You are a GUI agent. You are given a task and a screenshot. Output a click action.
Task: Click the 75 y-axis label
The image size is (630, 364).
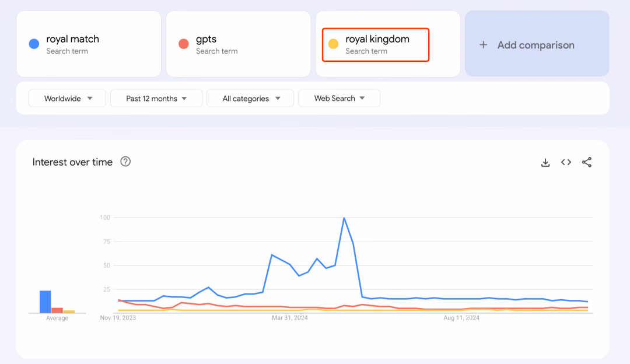coord(107,242)
